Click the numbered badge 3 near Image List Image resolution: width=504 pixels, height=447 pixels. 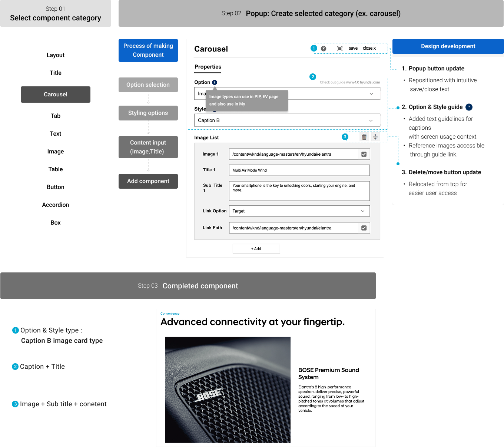point(345,137)
